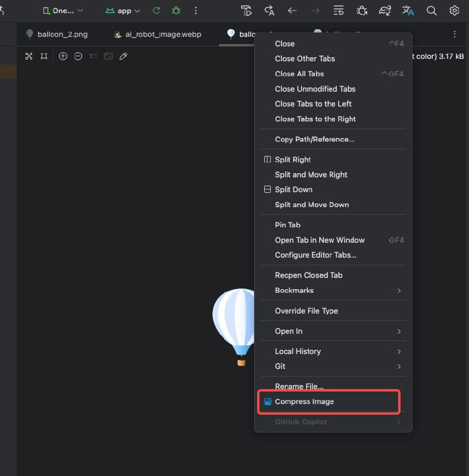
Task: Open Search Everywhere magnifier icon
Action: pos(432,11)
